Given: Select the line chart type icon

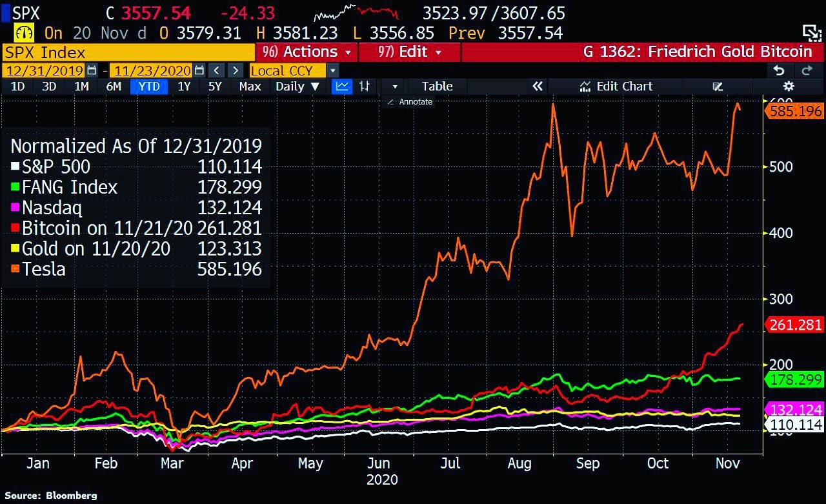Looking at the screenshot, I should 342,86.
